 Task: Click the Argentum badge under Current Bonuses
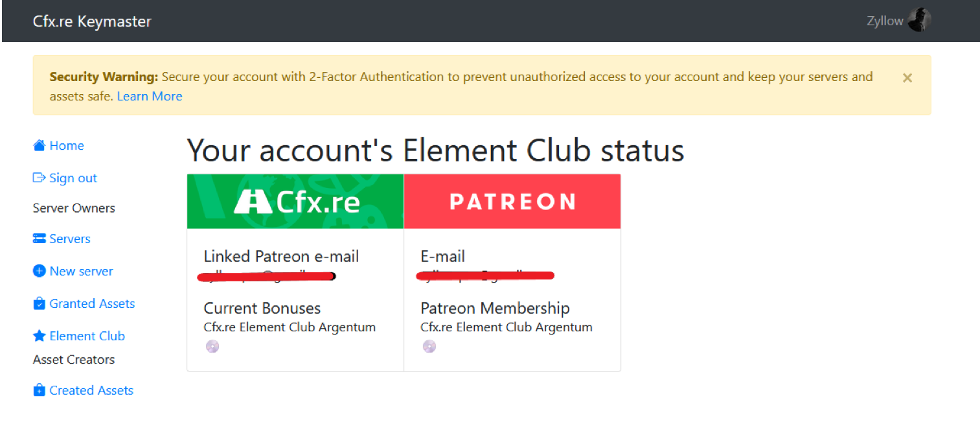(212, 346)
